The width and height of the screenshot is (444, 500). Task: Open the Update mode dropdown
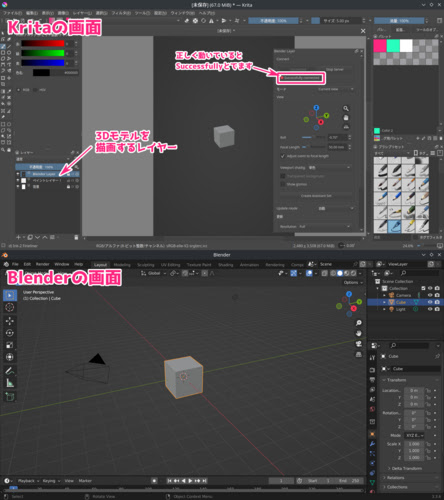coord(335,208)
